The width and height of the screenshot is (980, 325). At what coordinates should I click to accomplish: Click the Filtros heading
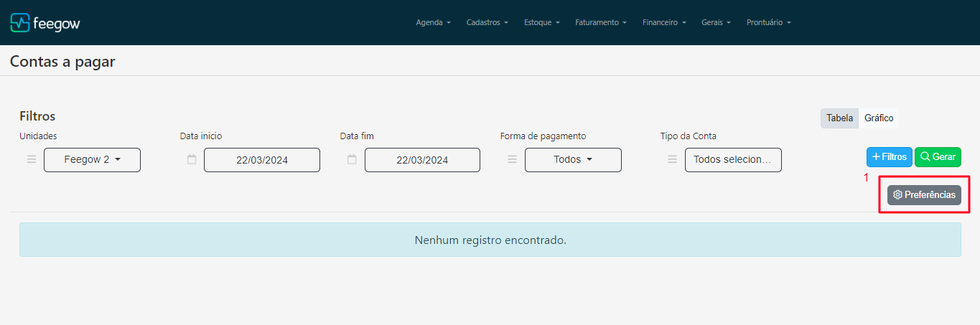37,116
